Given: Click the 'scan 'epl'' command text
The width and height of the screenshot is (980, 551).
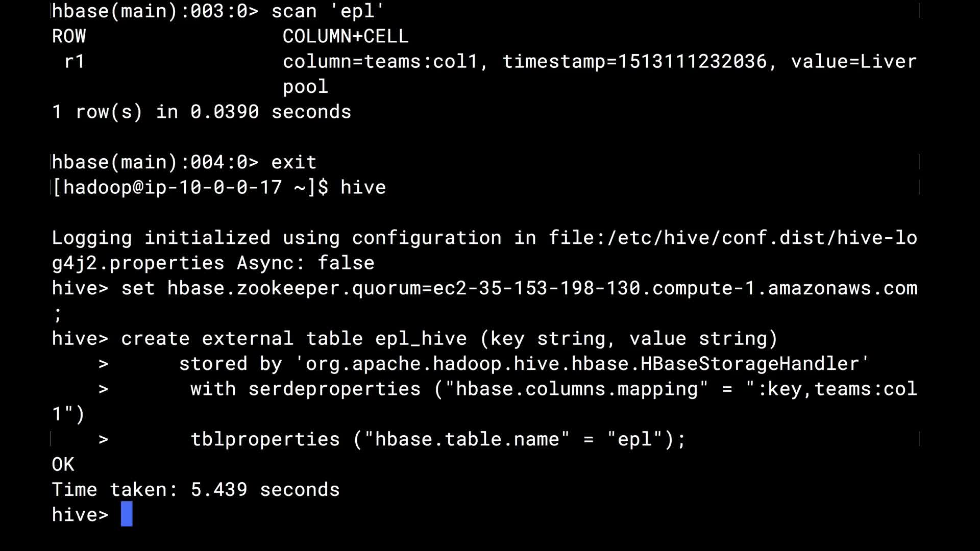Looking at the screenshot, I should point(327,11).
